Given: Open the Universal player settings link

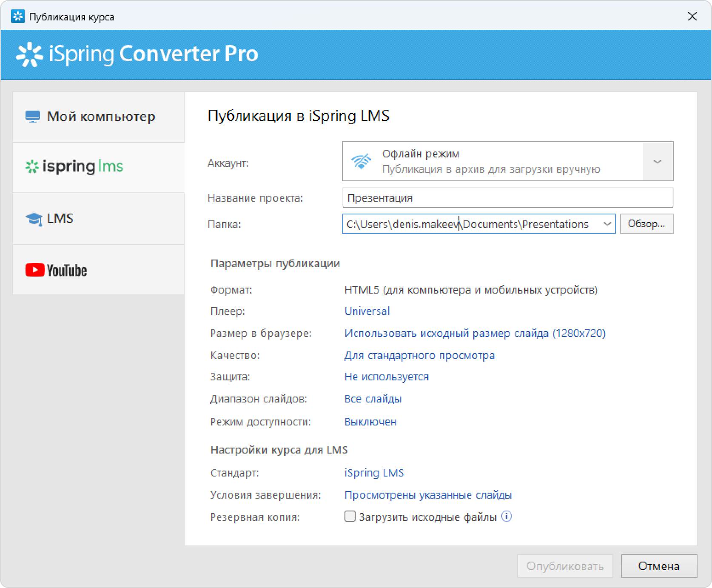Looking at the screenshot, I should tap(367, 311).
